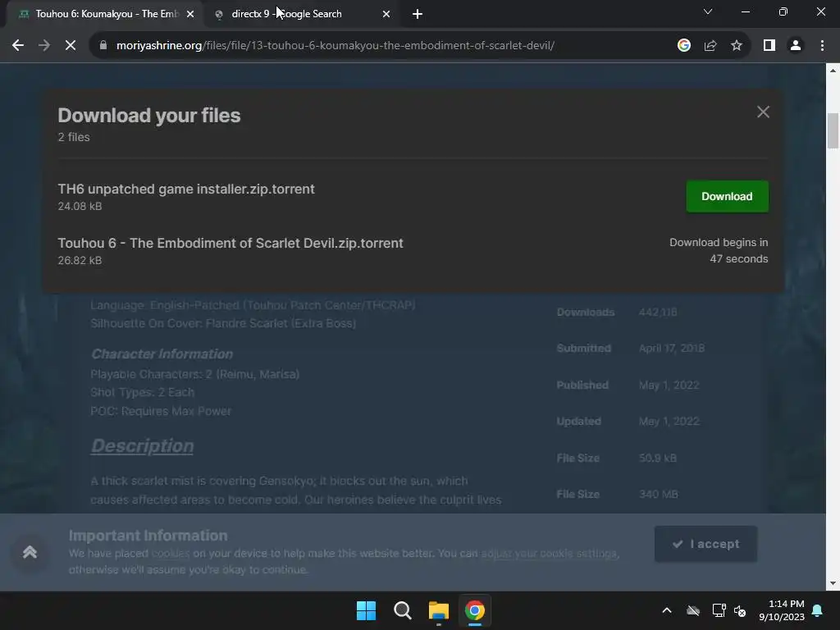Open the clock showing 1:14 PM

click(x=782, y=610)
